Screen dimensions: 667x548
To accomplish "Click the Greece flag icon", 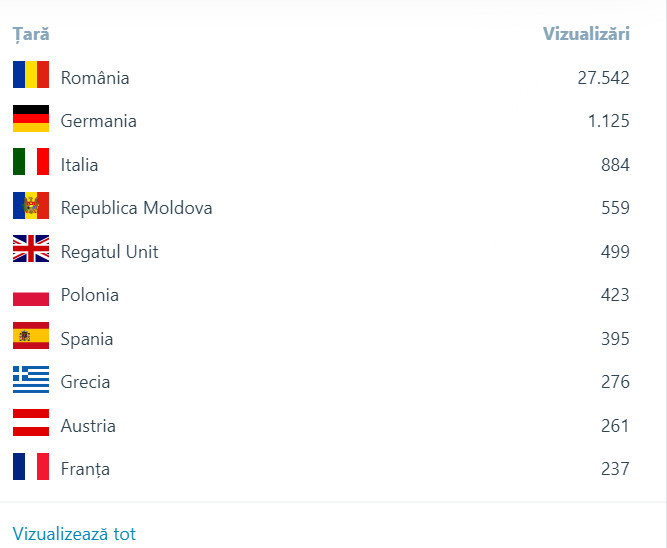I will [31, 380].
